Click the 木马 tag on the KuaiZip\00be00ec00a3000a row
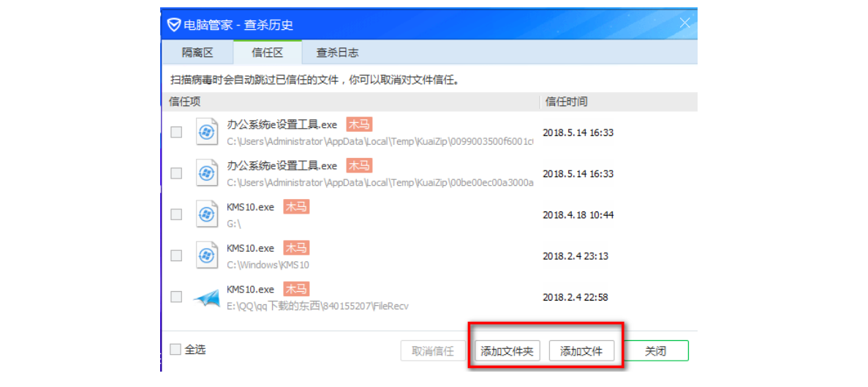This screenshot has height=387, width=868. tap(359, 165)
